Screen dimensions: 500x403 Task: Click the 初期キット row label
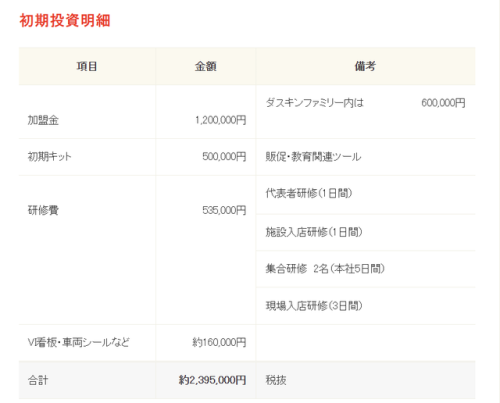[49, 156]
